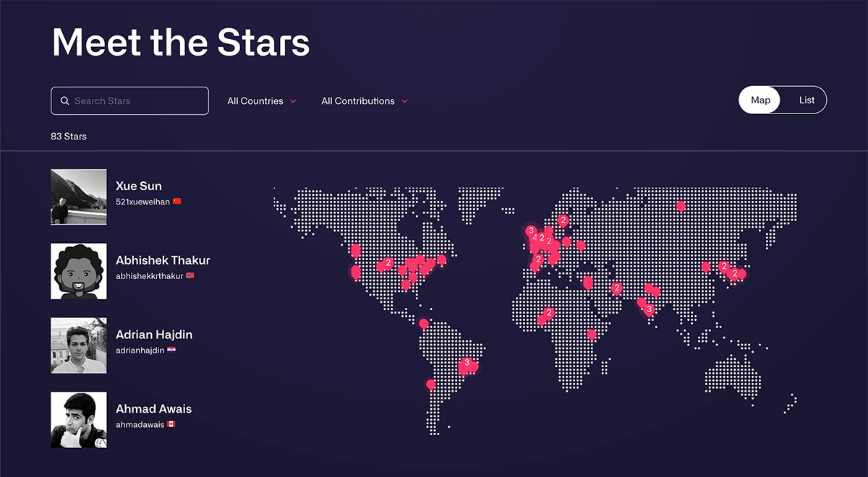Click the Croatian flag beside adrianhajdin
The width and height of the screenshot is (868, 477).
(x=171, y=350)
